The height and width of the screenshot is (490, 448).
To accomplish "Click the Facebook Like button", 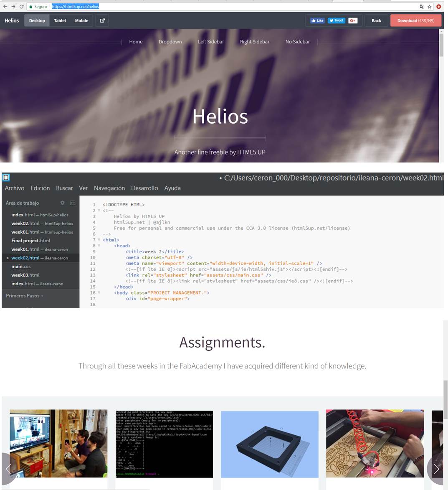I will click(x=317, y=20).
